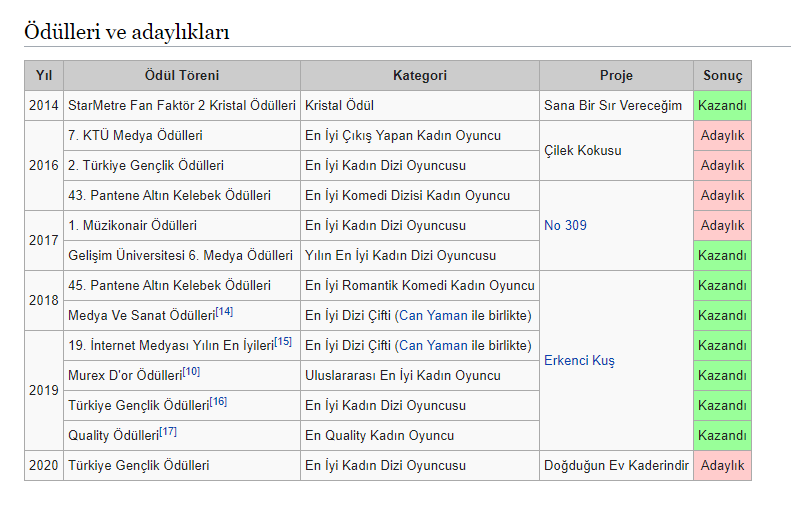Click the Doğduğun Ev Kaderindir cell
The image size is (812, 514).
616,465
